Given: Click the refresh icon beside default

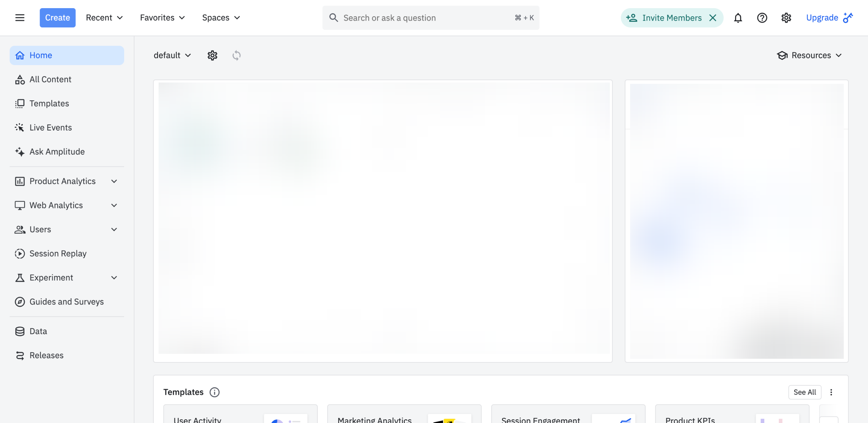Looking at the screenshot, I should pyautogui.click(x=236, y=55).
